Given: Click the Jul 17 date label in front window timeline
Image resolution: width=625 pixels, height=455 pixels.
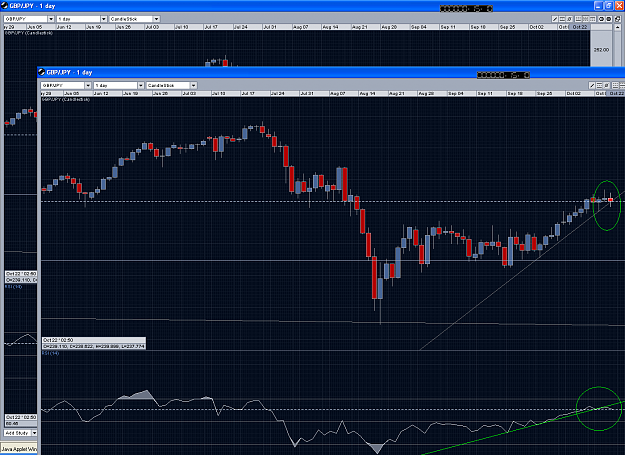Looking at the screenshot, I should [248, 93].
